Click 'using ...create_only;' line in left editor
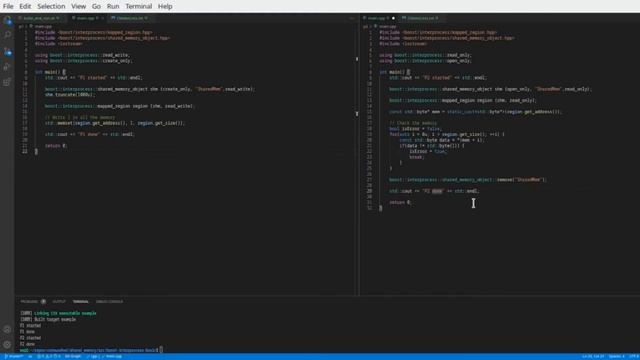Viewport: 640px width, 360px height. pyautogui.click(x=84, y=61)
